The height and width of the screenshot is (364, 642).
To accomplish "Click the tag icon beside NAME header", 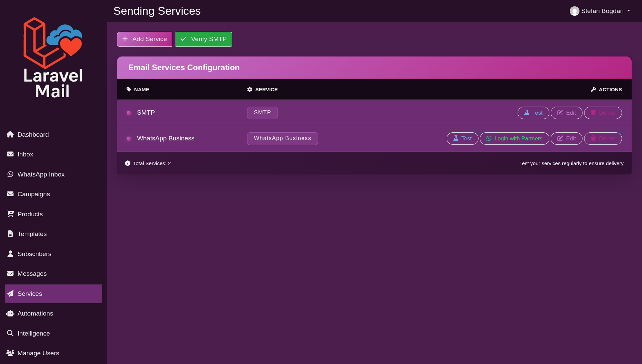I will pyautogui.click(x=129, y=89).
